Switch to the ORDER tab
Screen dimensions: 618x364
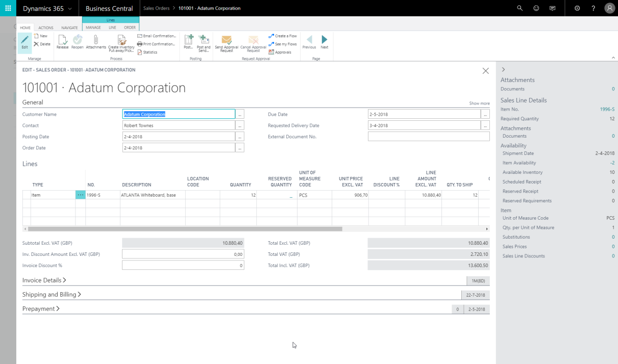pyautogui.click(x=130, y=28)
